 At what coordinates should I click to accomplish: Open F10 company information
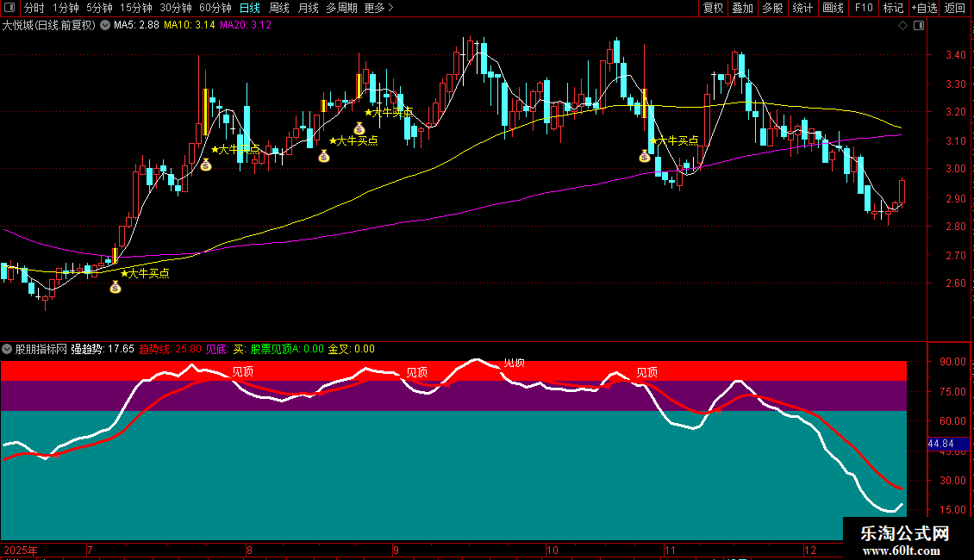point(864,8)
